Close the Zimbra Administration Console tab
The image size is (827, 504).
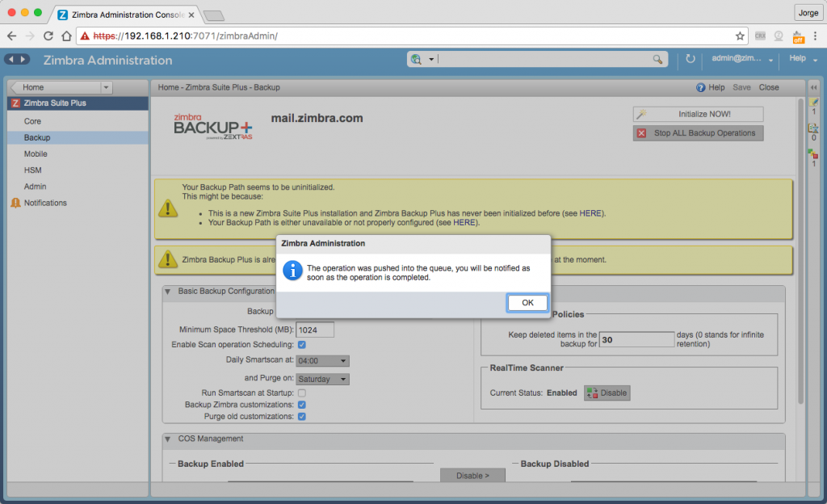click(x=191, y=15)
